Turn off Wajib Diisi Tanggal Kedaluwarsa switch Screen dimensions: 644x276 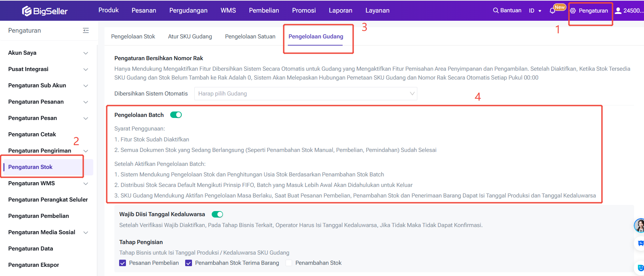click(x=217, y=214)
